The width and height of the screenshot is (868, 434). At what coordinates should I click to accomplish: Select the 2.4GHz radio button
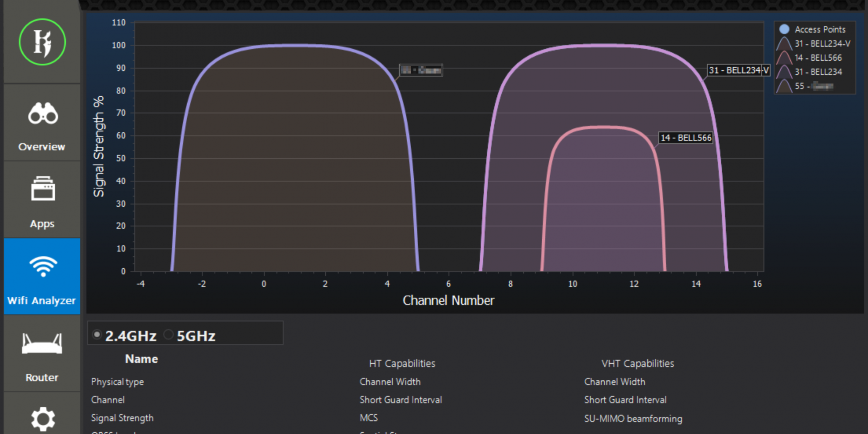(97, 335)
